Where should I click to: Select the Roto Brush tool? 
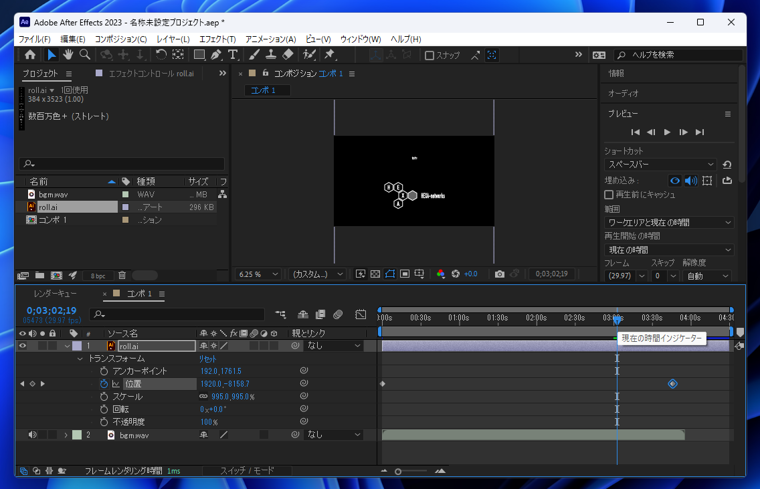click(x=309, y=55)
